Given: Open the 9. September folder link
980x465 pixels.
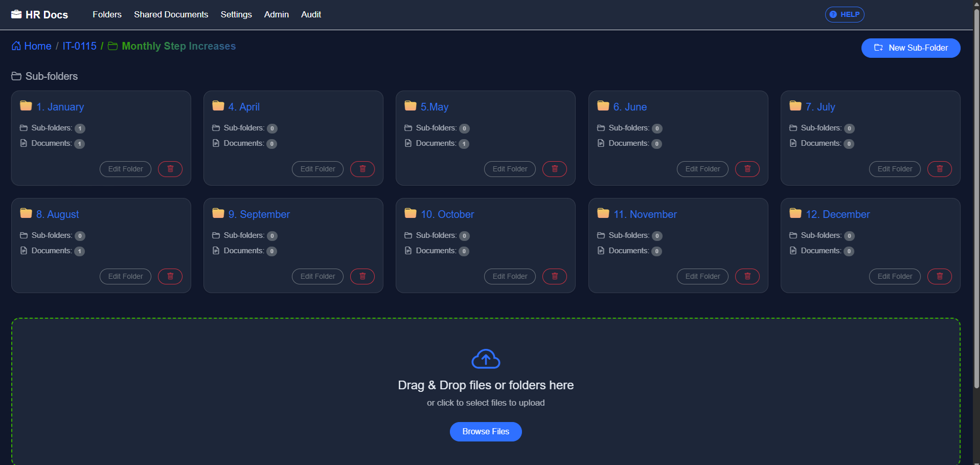Looking at the screenshot, I should [259, 214].
